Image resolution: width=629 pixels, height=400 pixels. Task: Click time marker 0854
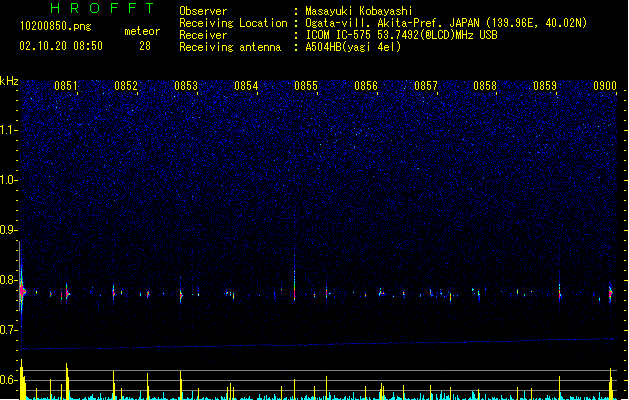pos(246,86)
